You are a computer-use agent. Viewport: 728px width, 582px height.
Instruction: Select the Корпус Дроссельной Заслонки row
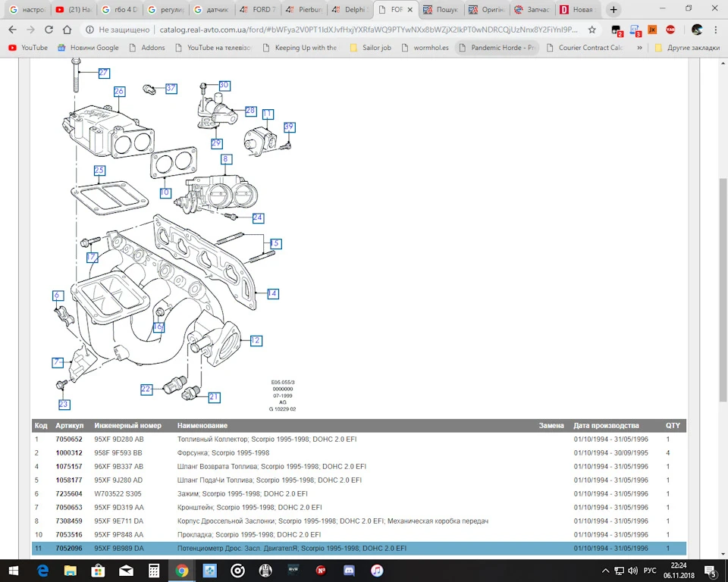[x=359, y=521]
